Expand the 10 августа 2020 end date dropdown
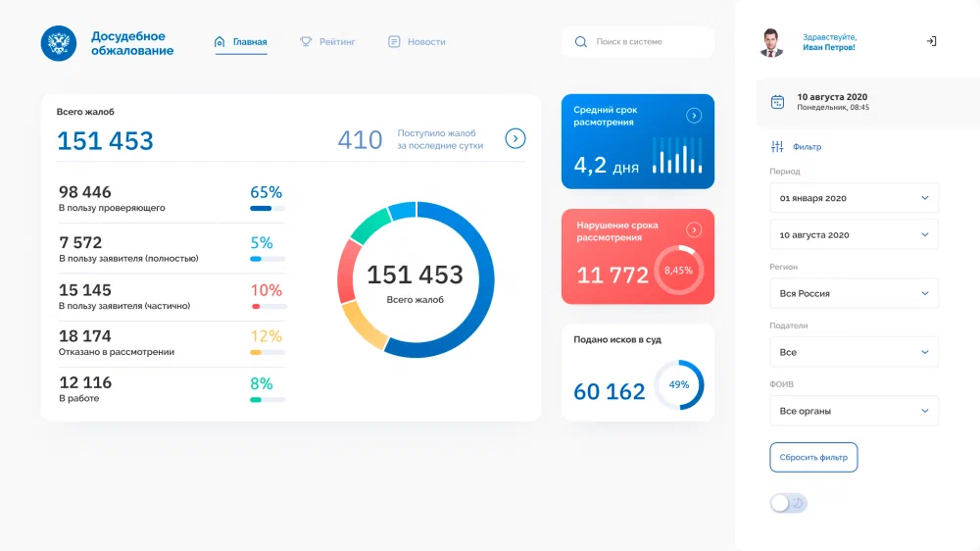This screenshot has height=551, width=980. (854, 235)
